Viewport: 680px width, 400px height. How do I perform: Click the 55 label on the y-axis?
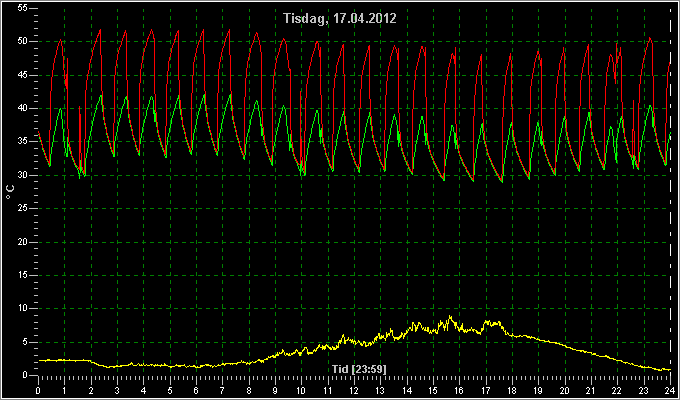pyautogui.click(x=23, y=8)
